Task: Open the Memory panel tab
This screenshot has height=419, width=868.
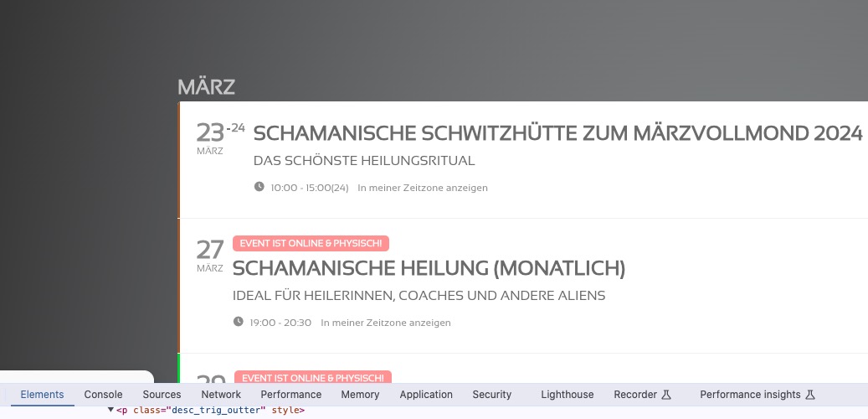Action: click(360, 395)
